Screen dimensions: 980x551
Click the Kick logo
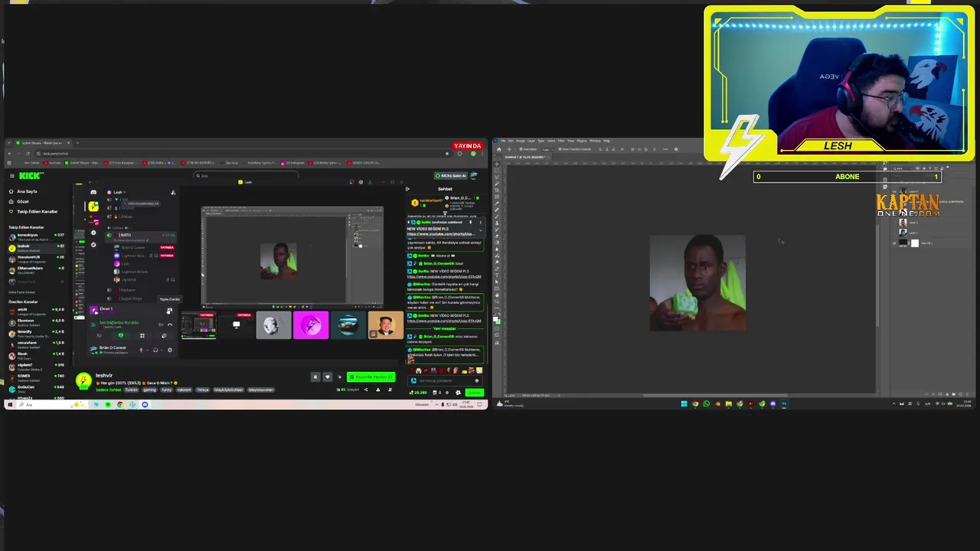pyautogui.click(x=30, y=176)
